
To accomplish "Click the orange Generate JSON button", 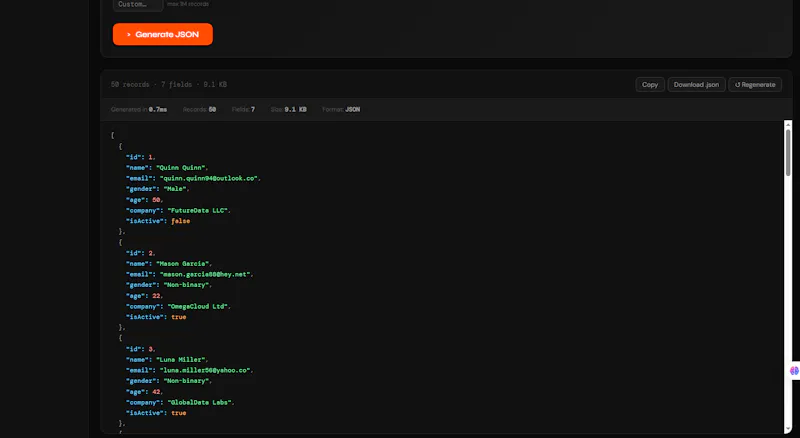I will 163,34.
